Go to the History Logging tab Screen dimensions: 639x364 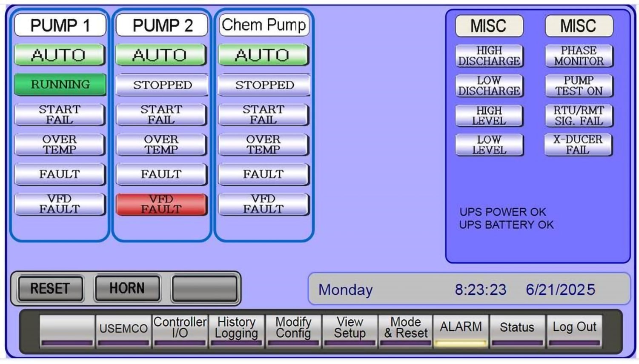click(237, 331)
